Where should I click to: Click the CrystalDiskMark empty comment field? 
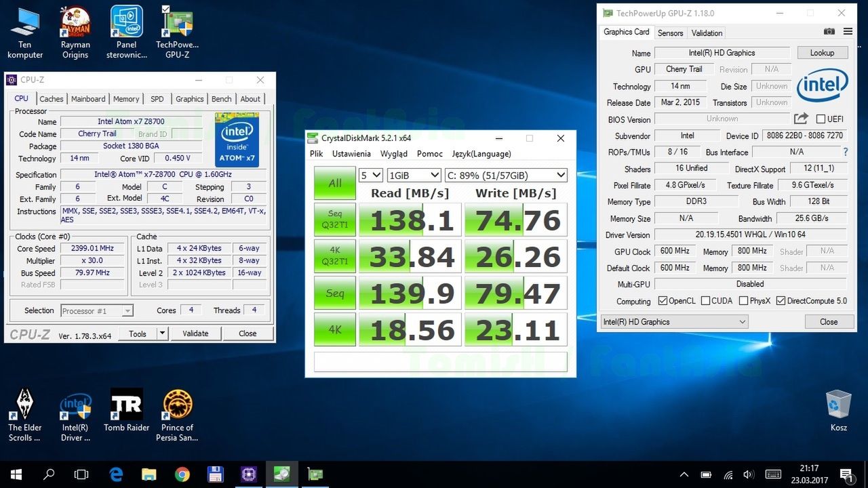441,361
